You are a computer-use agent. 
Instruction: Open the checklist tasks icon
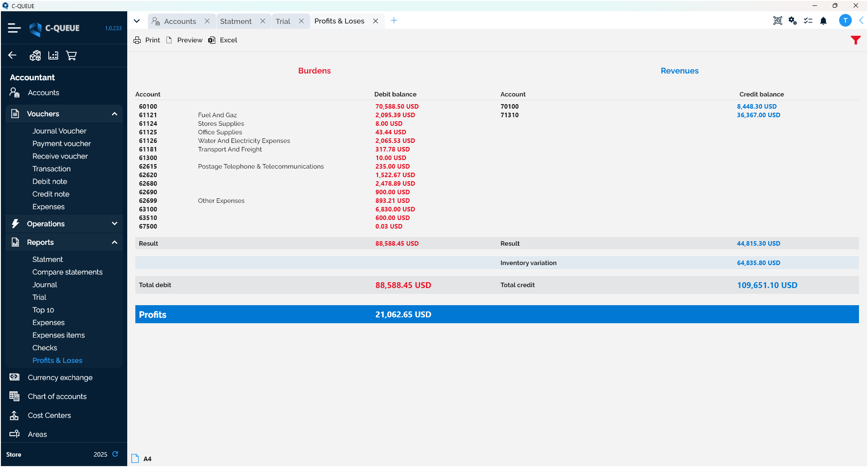tap(808, 21)
